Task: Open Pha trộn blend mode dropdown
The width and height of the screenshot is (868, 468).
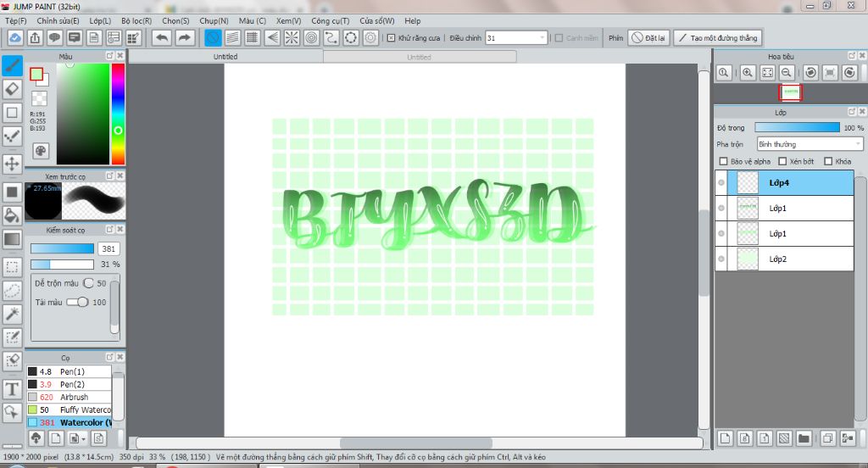Action: tap(810, 144)
